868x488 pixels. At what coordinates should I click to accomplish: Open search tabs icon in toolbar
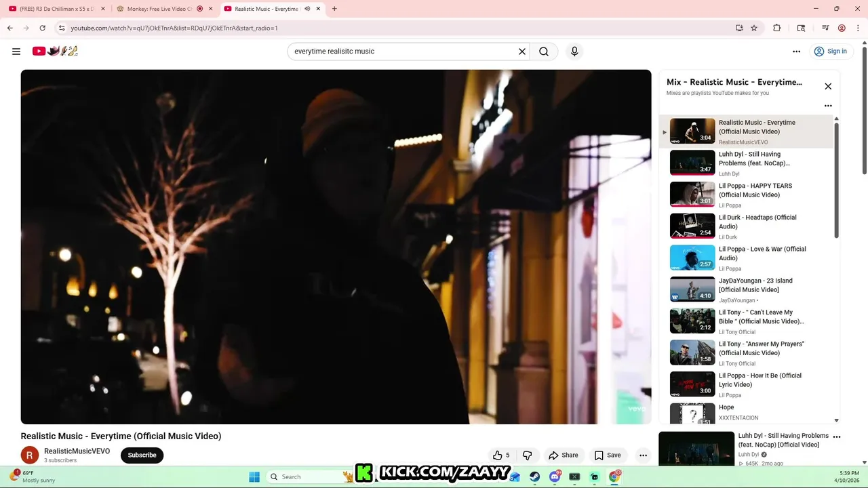click(801, 28)
